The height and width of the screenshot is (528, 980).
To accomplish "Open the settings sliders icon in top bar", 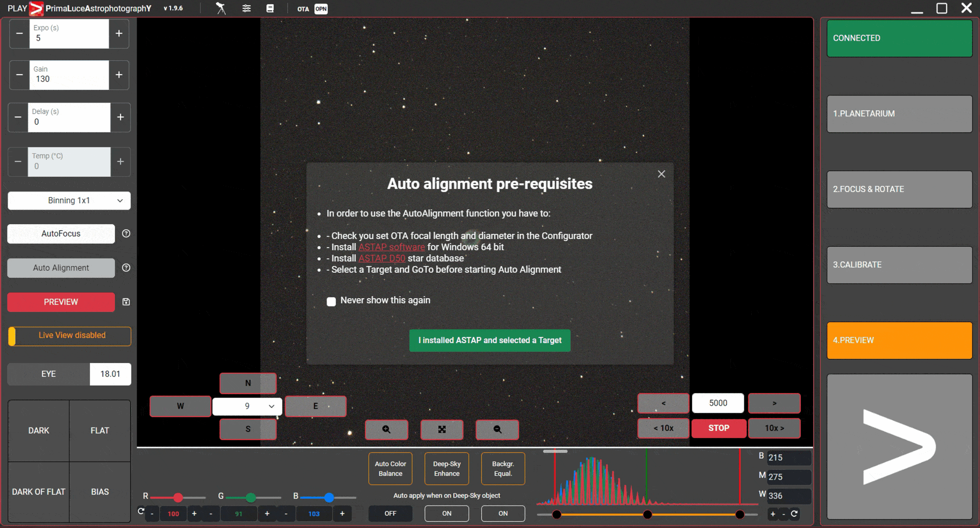I will click(x=247, y=8).
